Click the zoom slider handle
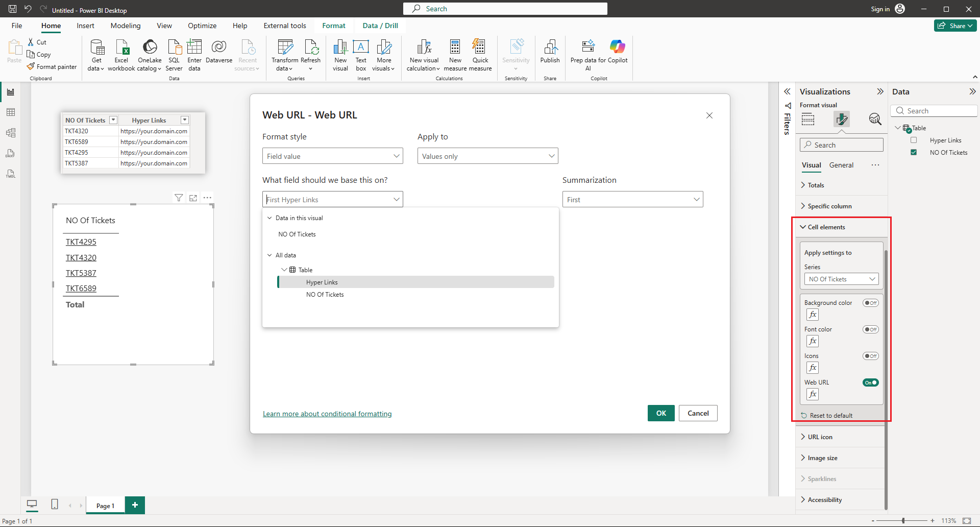This screenshot has width=980, height=527. click(903, 520)
